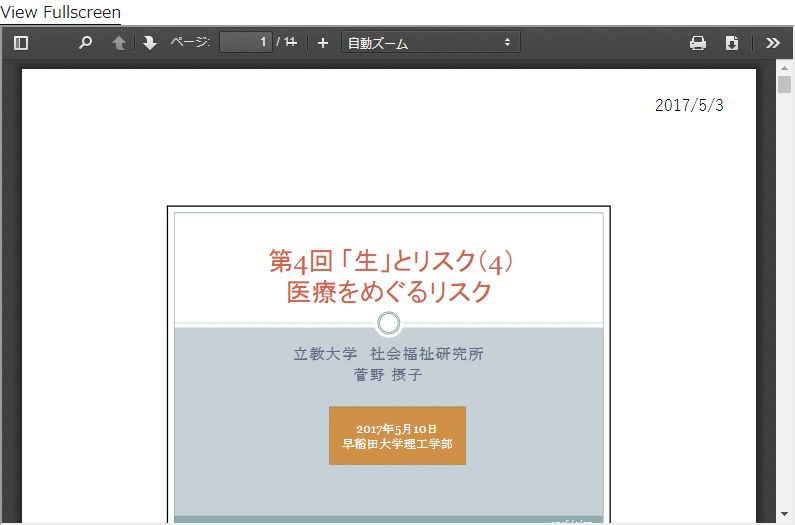Click the author name 菅野 摂子
This screenshot has height=525, width=795.
pyautogui.click(x=388, y=375)
